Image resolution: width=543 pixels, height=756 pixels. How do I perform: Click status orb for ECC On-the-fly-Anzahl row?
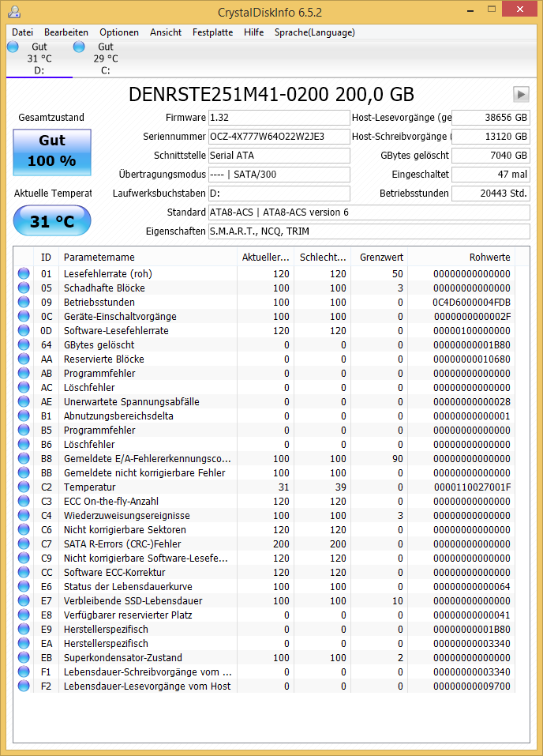click(x=24, y=501)
